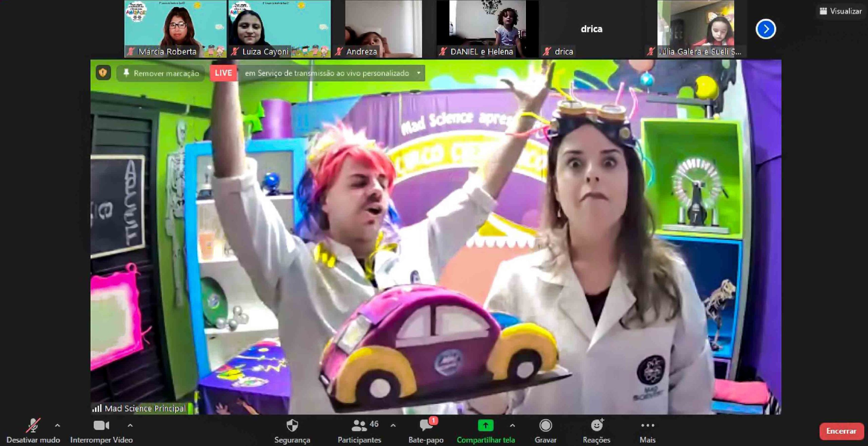Open the Reações emoji menu
868x446 pixels.
tap(596, 430)
